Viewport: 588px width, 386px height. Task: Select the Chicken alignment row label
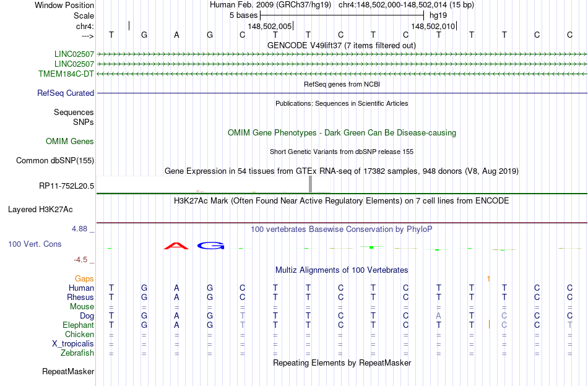click(x=79, y=334)
